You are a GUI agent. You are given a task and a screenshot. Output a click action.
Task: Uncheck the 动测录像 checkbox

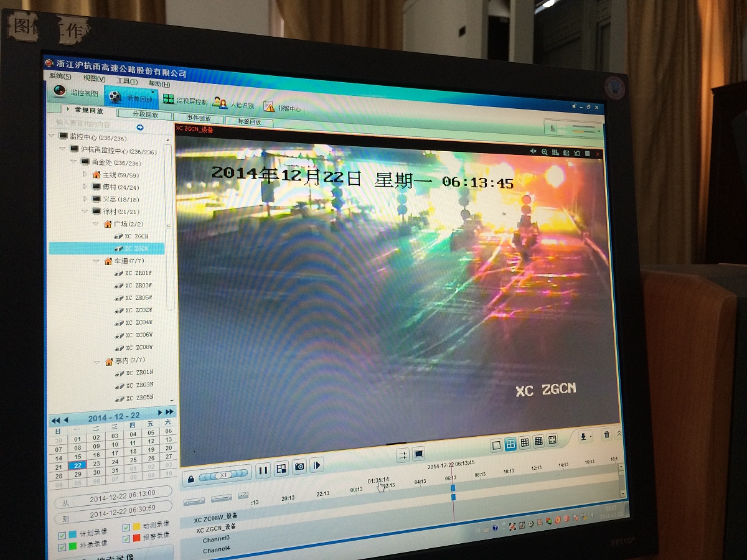127,527
